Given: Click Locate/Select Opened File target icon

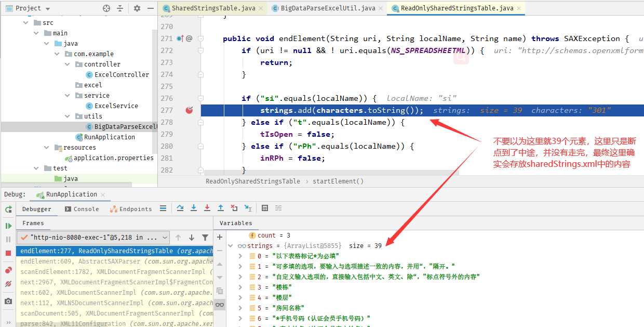Looking at the screenshot, I should (106, 8).
